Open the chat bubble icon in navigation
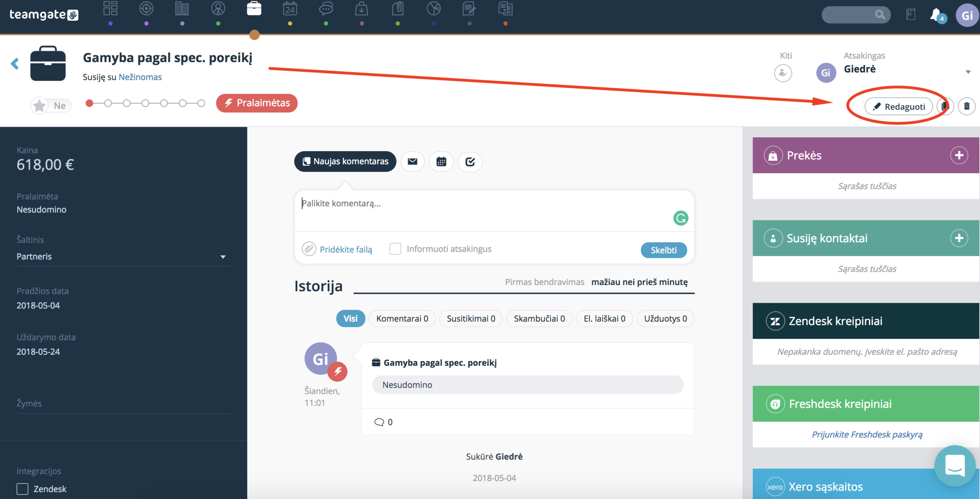Image resolution: width=980 pixels, height=499 pixels. click(x=326, y=8)
